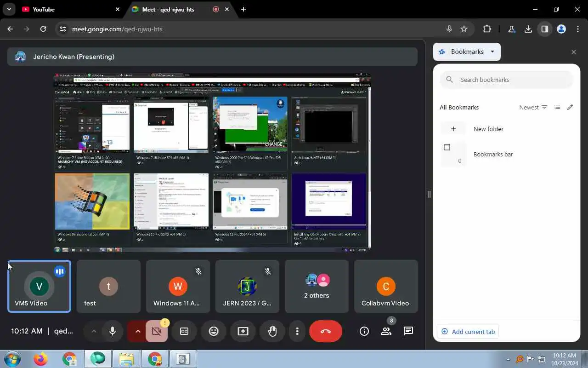This screenshot has width=588, height=368.
Task: Open more options three-dot menu in Meet
Action: pos(297,331)
